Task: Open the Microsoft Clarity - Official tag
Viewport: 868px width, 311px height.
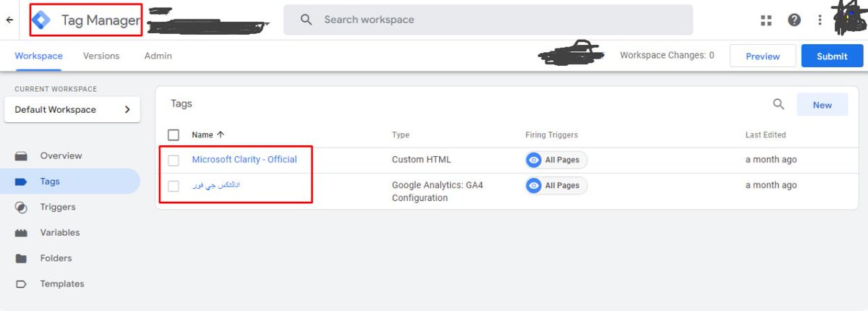Action: [x=244, y=159]
